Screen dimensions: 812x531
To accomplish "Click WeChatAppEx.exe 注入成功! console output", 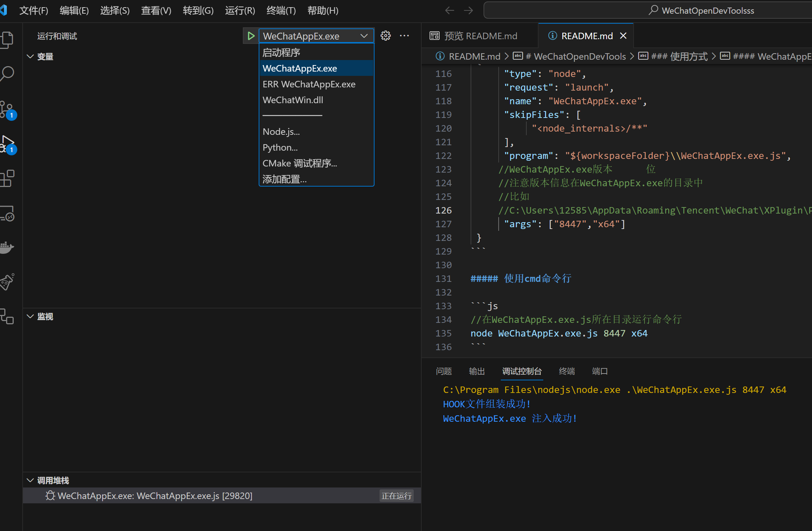I will pos(510,418).
